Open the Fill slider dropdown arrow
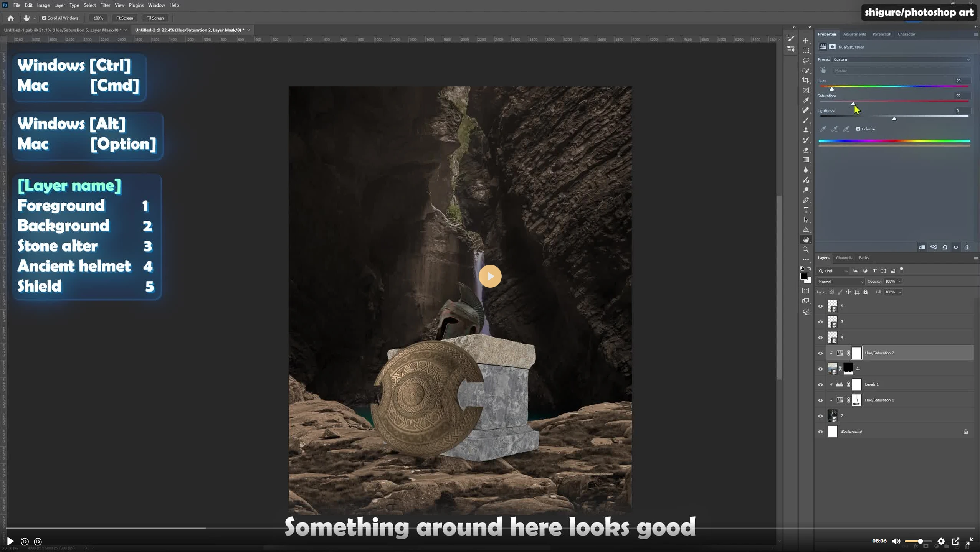Viewport: 980px width, 552px height. (900, 292)
